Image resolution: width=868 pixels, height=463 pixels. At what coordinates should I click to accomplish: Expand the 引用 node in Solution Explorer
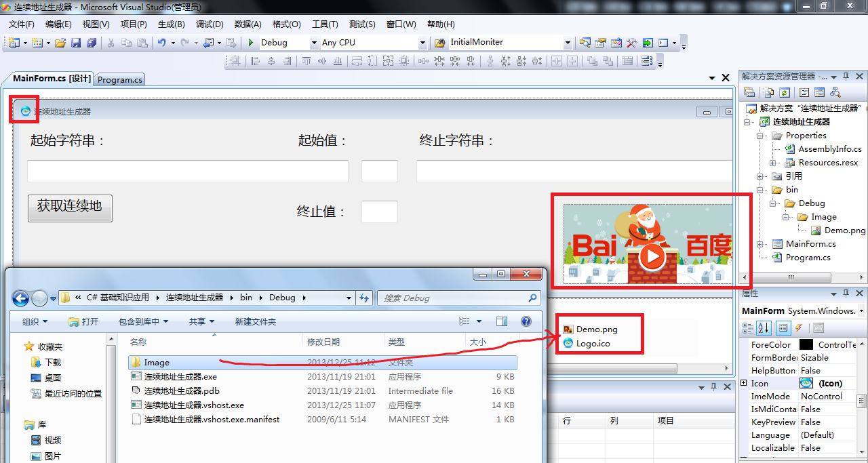coord(760,176)
